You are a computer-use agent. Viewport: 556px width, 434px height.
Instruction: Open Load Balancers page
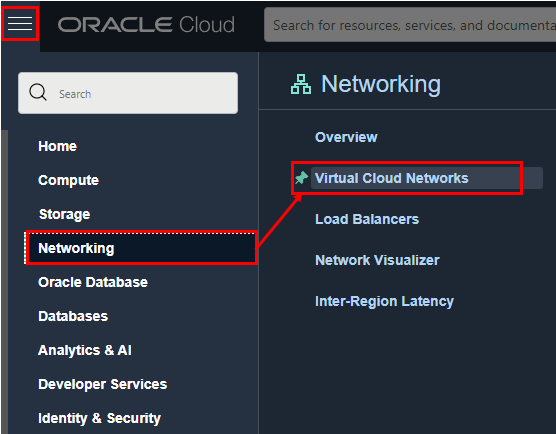pyautogui.click(x=367, y=219)
